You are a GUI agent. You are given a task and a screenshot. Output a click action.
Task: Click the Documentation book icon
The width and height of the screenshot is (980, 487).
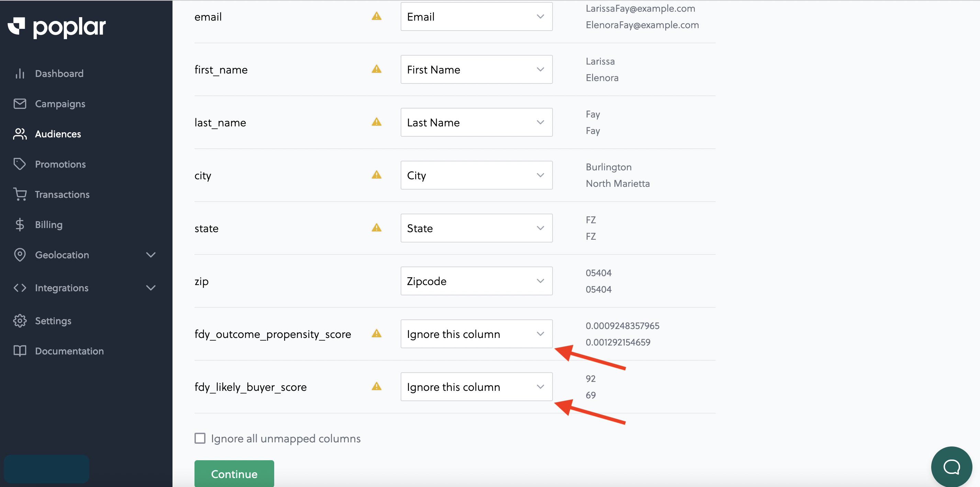pos(20,351)
